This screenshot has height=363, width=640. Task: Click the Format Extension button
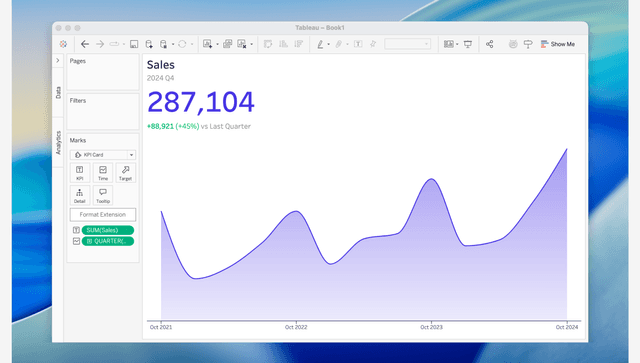tap(103, 214)
